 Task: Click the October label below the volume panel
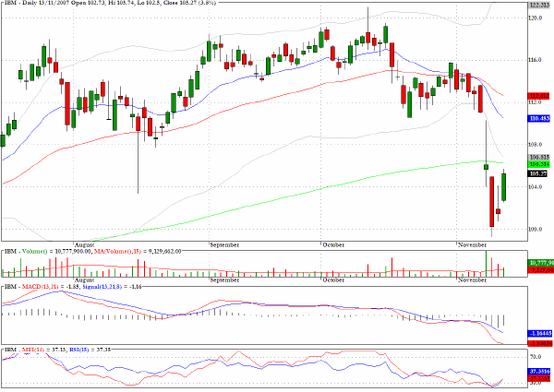[x=333, y=280]
